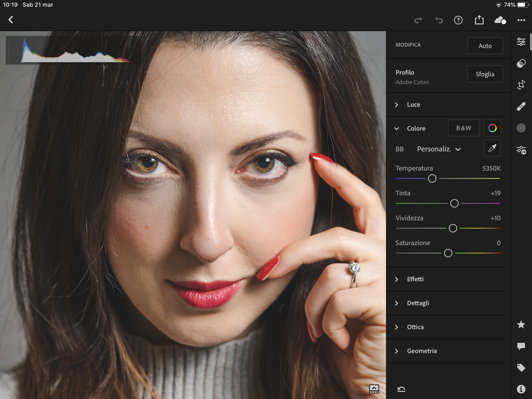Open the Presets overlapping circles icon
The width and height of the screenshot is (532, 399).
pyautogui.click(x=521, y=63)
